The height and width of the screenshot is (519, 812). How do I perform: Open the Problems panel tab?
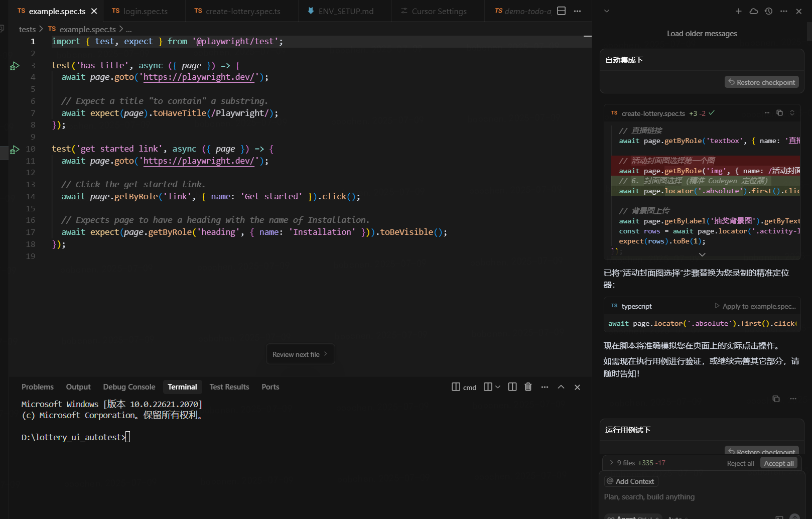(x=38, y=387)
